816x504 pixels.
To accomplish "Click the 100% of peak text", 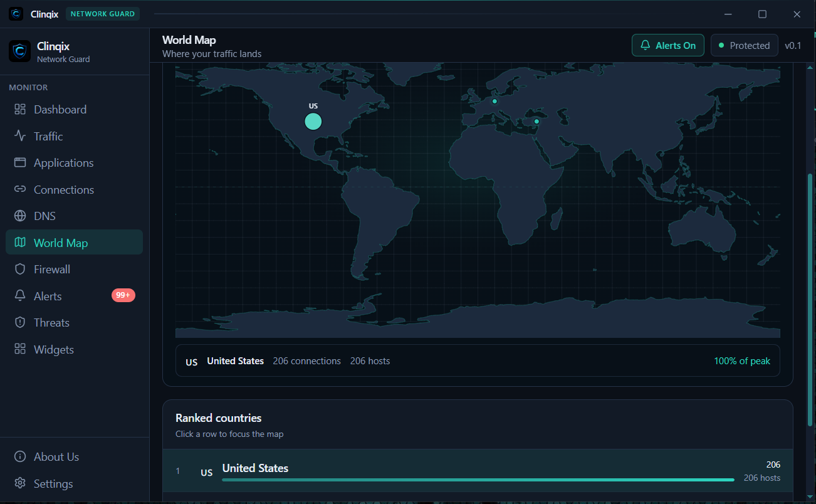I will point(742,361).
